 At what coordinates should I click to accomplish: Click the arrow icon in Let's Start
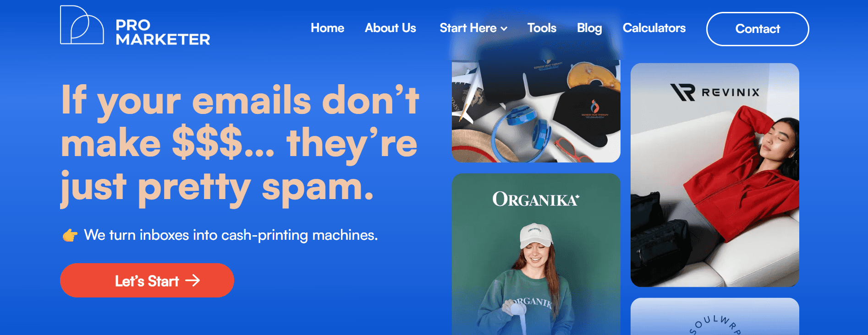(x=192, y=280)
